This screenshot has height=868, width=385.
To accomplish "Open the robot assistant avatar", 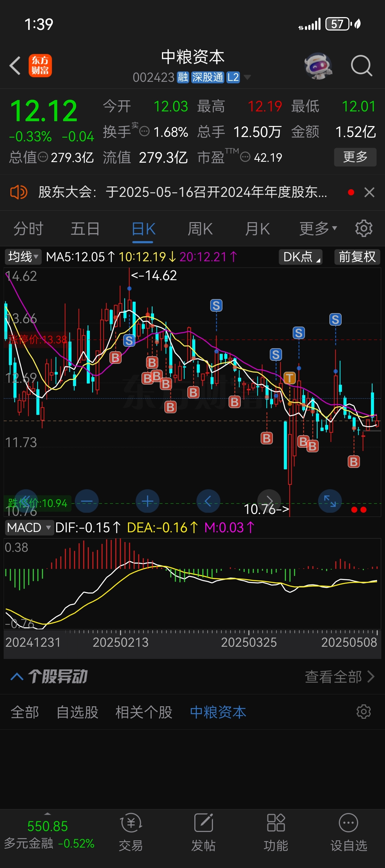I will [318, 65].
